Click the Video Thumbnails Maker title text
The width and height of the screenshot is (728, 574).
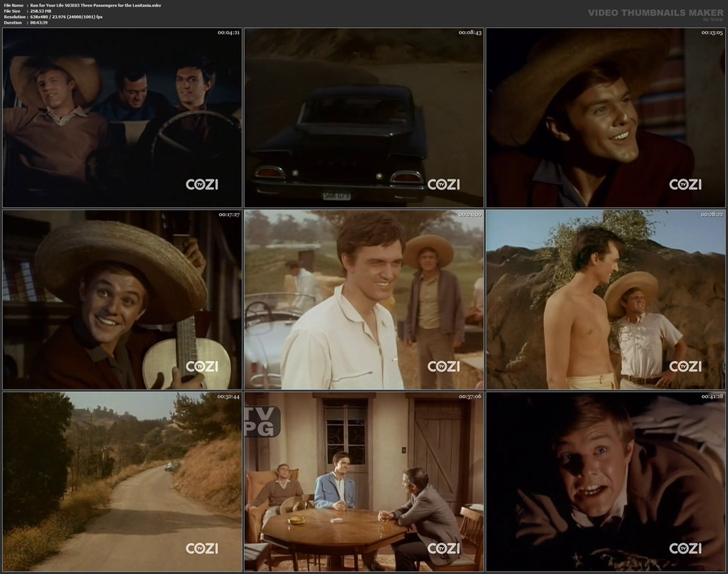(x=655, y=12)
